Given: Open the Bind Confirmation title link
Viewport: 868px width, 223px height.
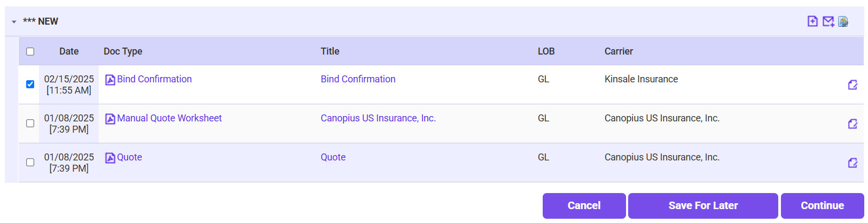Looking at the screenshot, I should click(358, 79).
